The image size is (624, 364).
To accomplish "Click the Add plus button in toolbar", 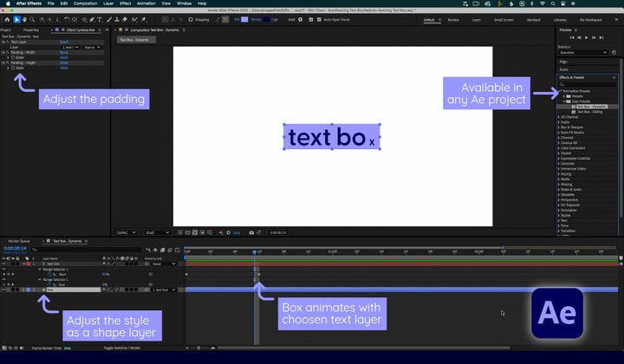I will 300,19.
